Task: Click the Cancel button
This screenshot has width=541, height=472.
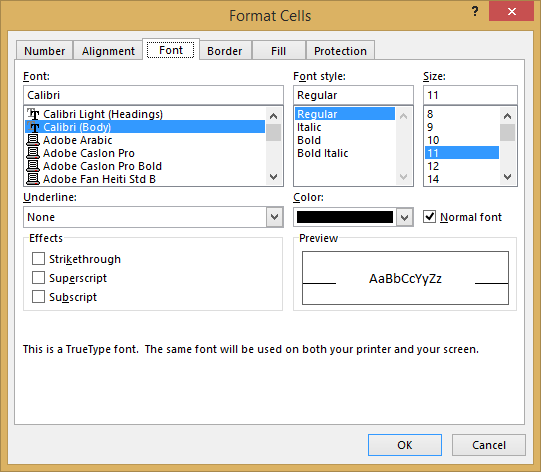Action: point(489,445)
